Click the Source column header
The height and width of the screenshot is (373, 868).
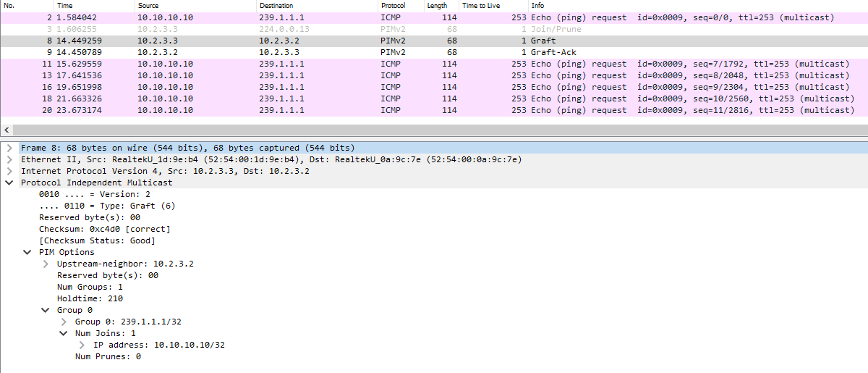point(149,5)
